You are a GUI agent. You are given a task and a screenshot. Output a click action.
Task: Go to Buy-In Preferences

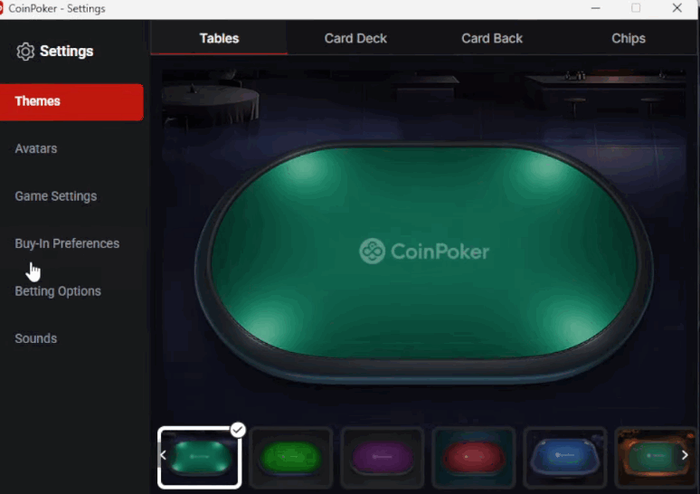pyautogui.click(x=67, y=244)
